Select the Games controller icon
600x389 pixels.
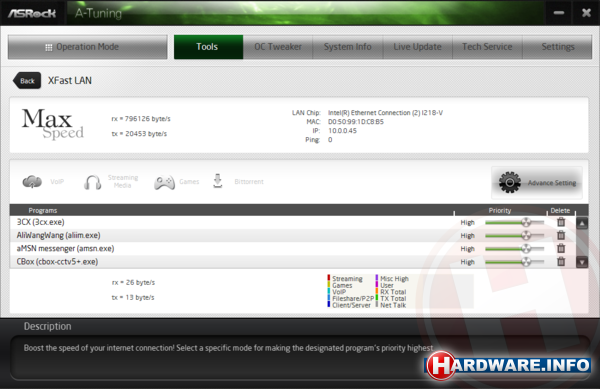(164, 182)
